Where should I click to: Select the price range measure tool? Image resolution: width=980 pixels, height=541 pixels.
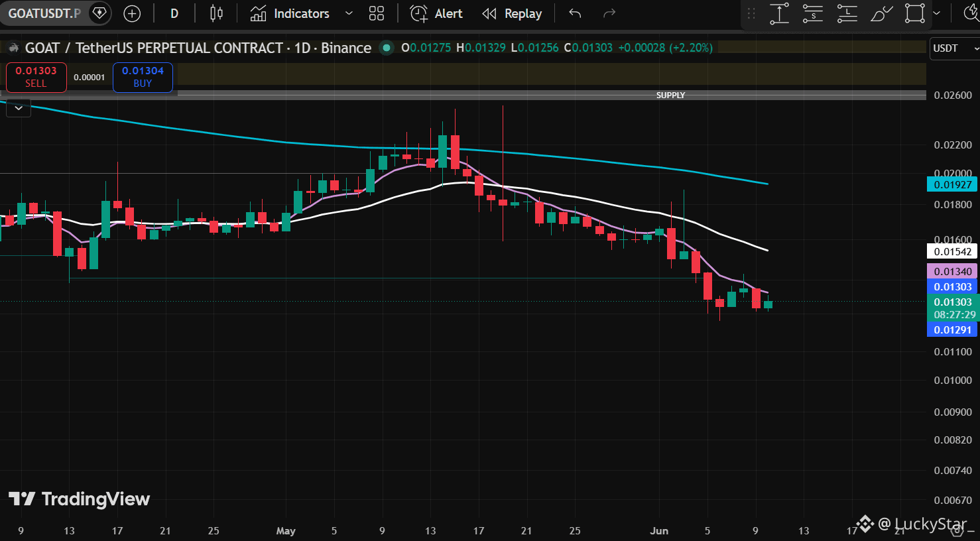tap(779, 13)
